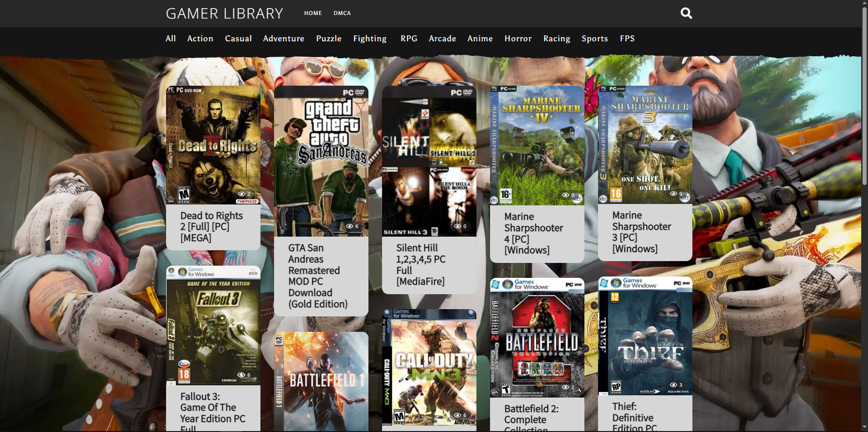Click 'Marine Sharpshooter 3 [PC] [Windows]' title

coord(642,232)
